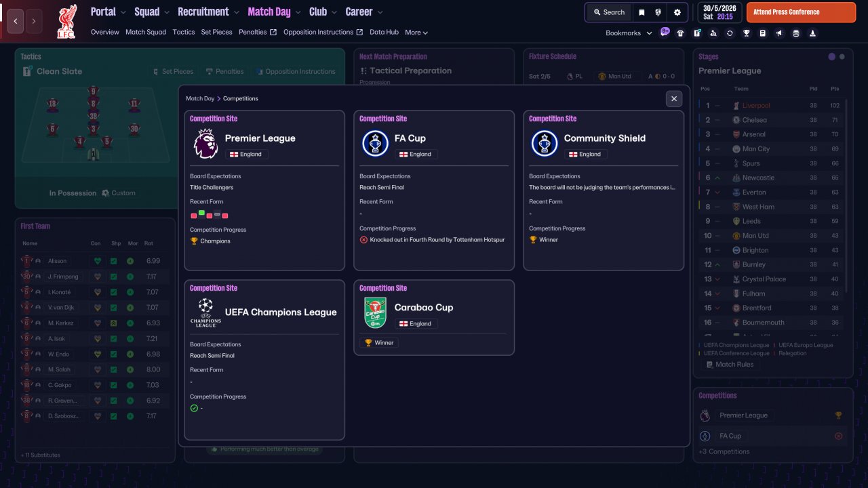Click the training cone shortcut icon
This screenshot has height=488, width=868.
[x=812, y=33]
